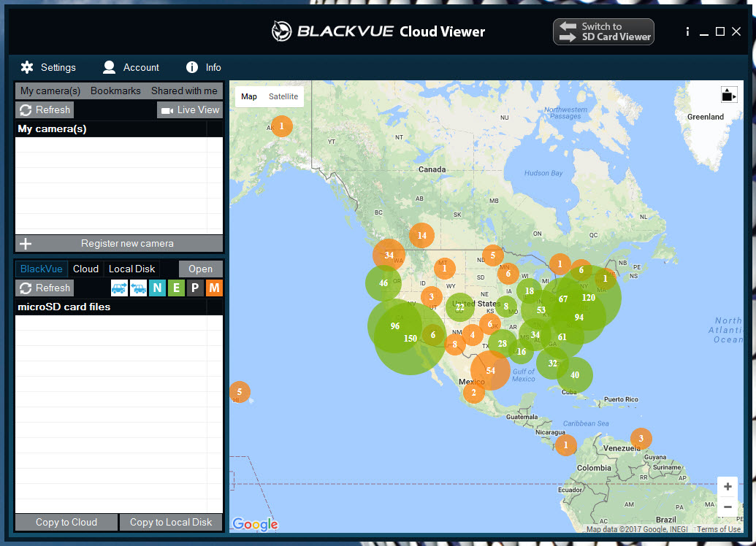
Task: Click the green cluster marker 67
Action: [x=563, y=299]
